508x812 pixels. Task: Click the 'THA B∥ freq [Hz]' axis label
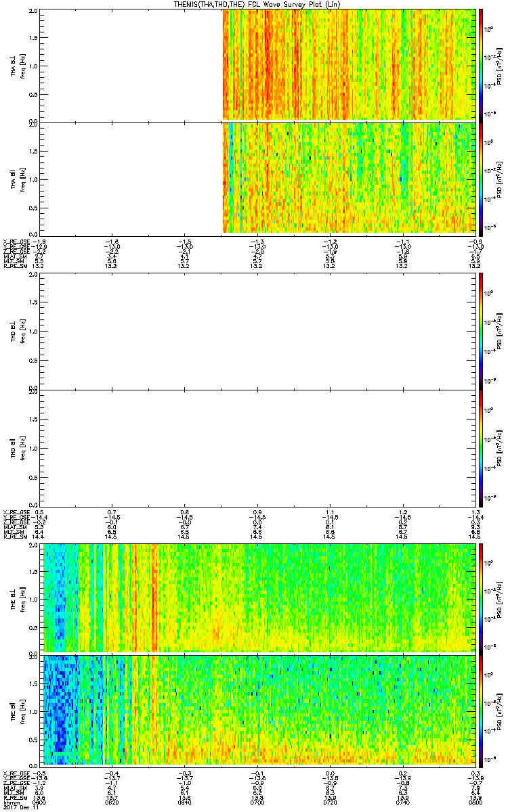18,179
